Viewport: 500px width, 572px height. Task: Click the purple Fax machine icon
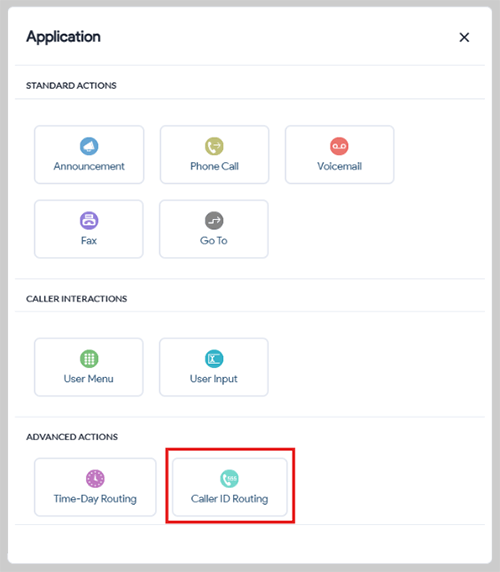click(x=89, y=221)
